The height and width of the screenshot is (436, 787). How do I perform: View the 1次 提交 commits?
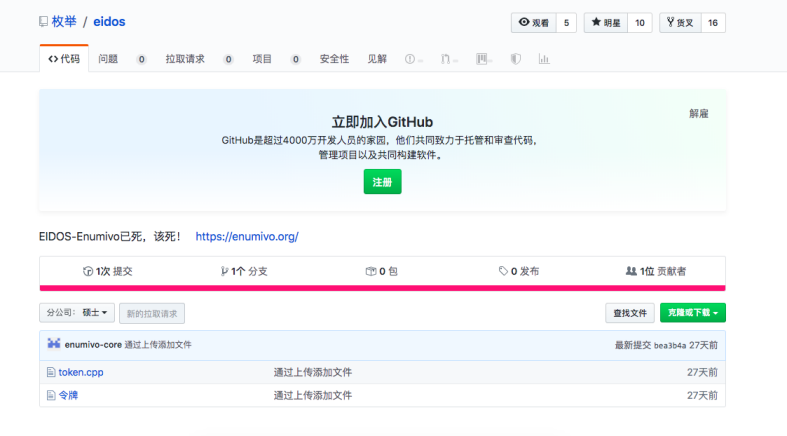point(107,271)
